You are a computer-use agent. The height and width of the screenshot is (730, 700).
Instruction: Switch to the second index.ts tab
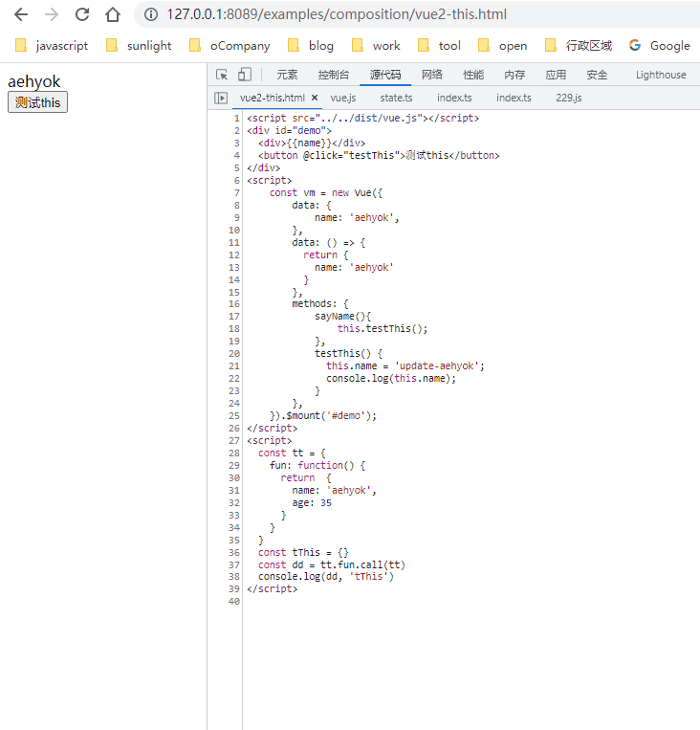(514, 98)
